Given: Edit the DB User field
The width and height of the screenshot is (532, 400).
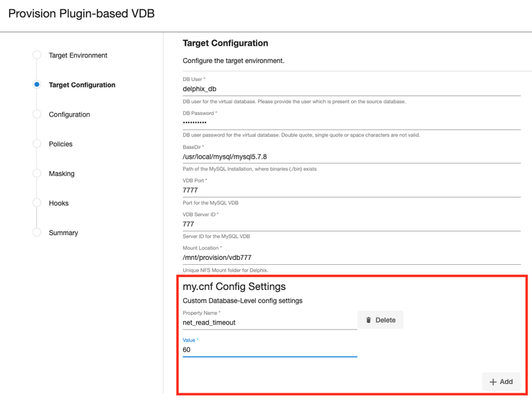Looking at the screenshot, I should tap(351, 89).
